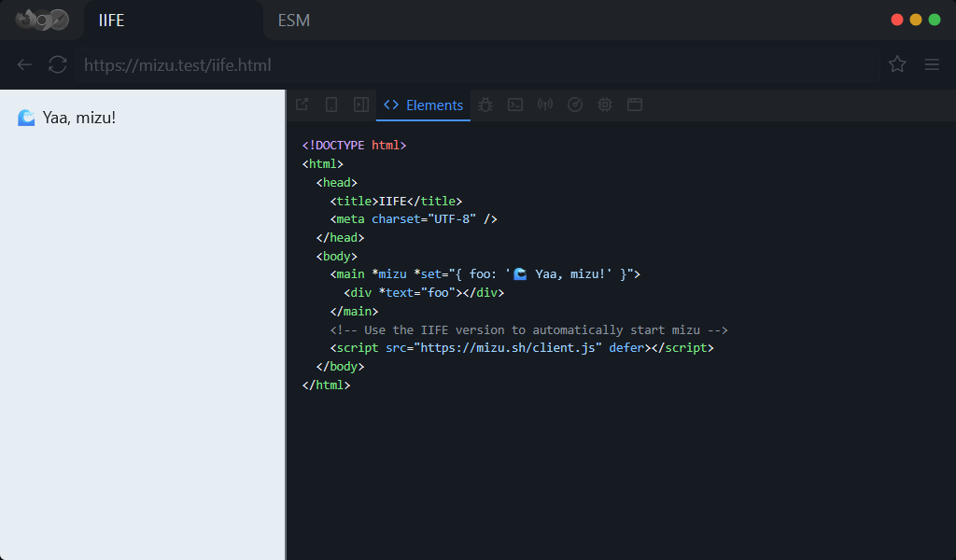Click the wave emoji in page preview
This screenshot has height=560, width=956.
(x=26, y=118)
